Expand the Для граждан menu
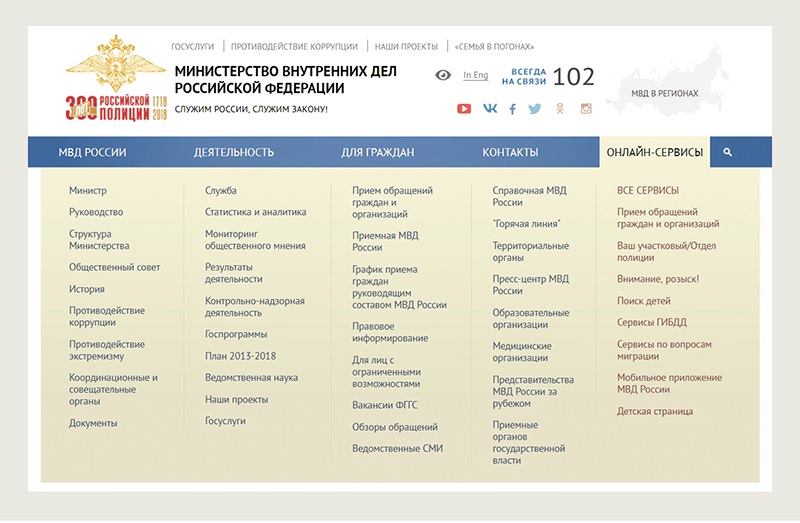Screen dimensions: 800x523 (x=377, y=152)
